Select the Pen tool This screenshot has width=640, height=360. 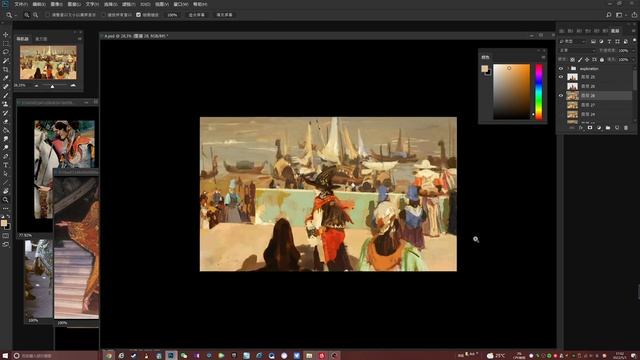coord(6,156)
